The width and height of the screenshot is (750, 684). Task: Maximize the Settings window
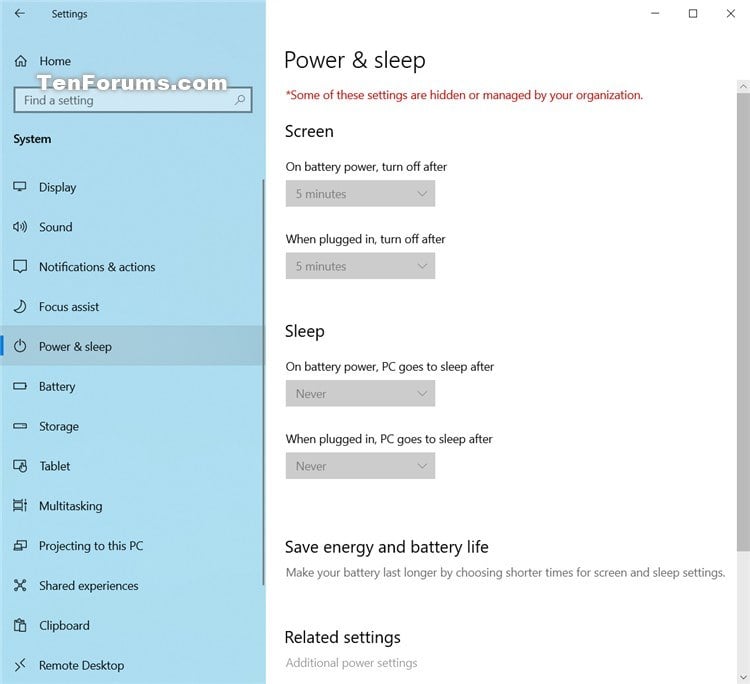(693, 13)
